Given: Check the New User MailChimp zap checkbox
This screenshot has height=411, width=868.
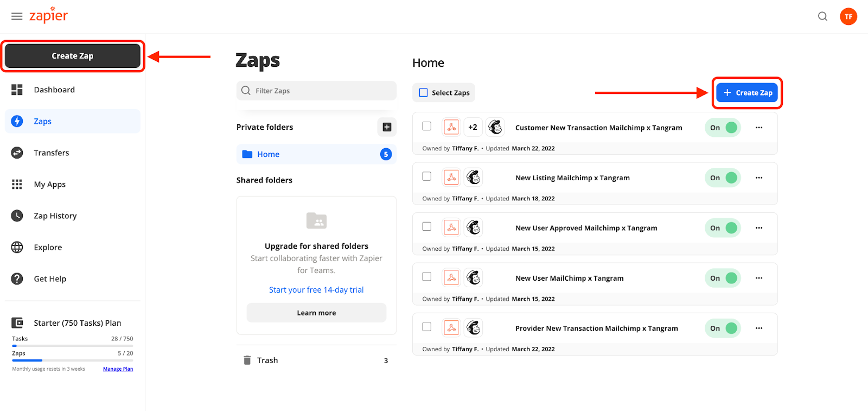Looking at the screenshot, I should (x=427, y=277).
